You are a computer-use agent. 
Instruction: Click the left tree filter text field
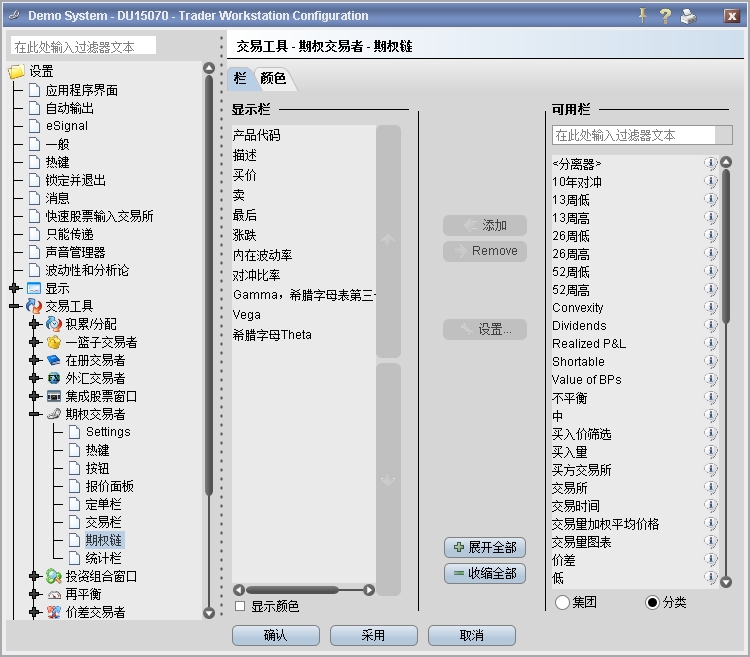point(83,46)
